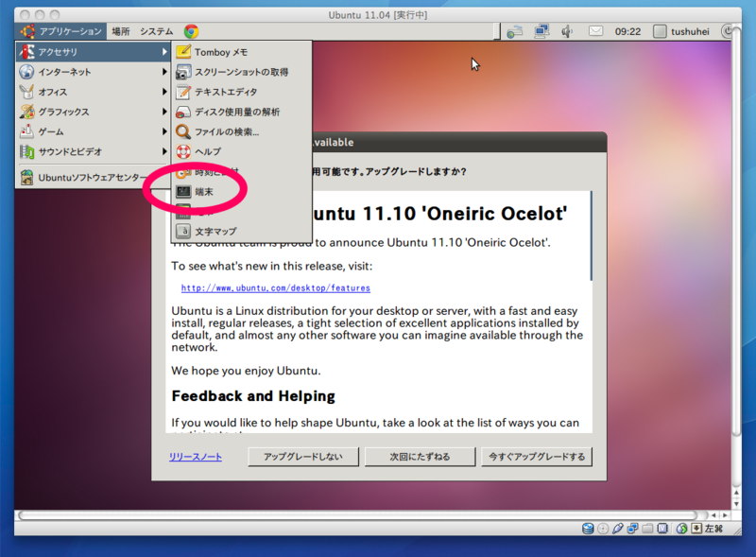Expand the ゲーム submenu

93,131
